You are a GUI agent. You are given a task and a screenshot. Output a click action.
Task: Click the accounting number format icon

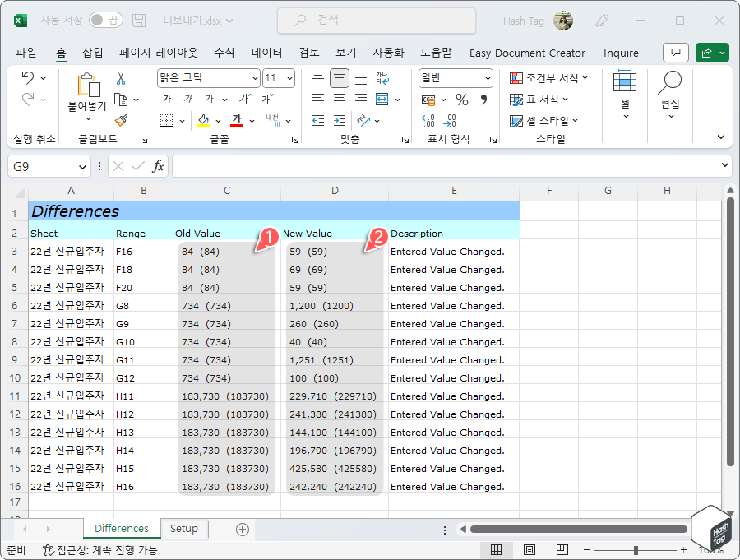tap(428, 100)
